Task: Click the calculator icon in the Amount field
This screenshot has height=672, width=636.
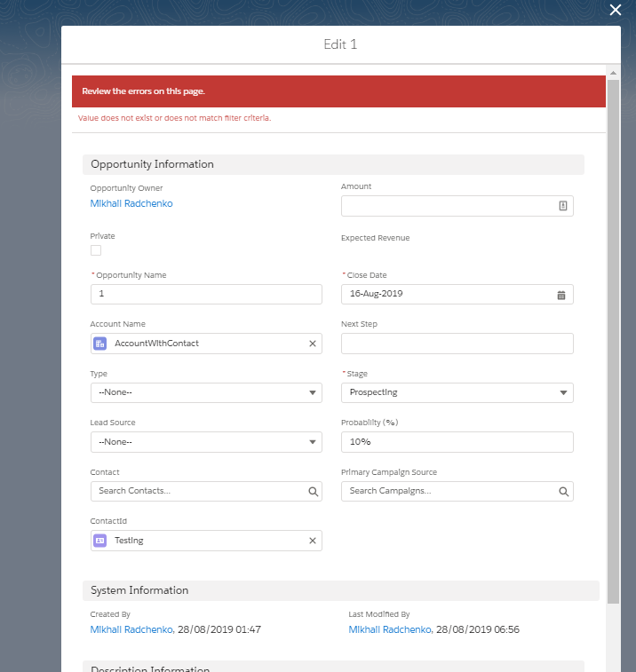Action: point(562,206)
